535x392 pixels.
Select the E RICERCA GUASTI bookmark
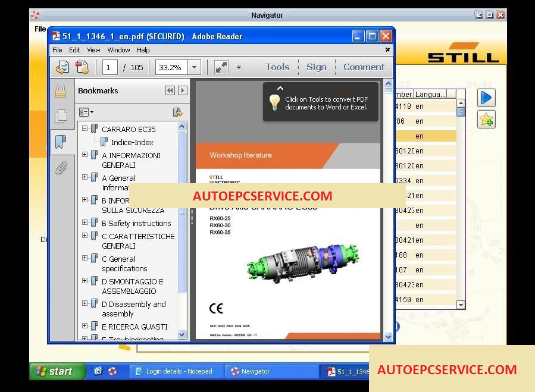click(x=134, y=327)
